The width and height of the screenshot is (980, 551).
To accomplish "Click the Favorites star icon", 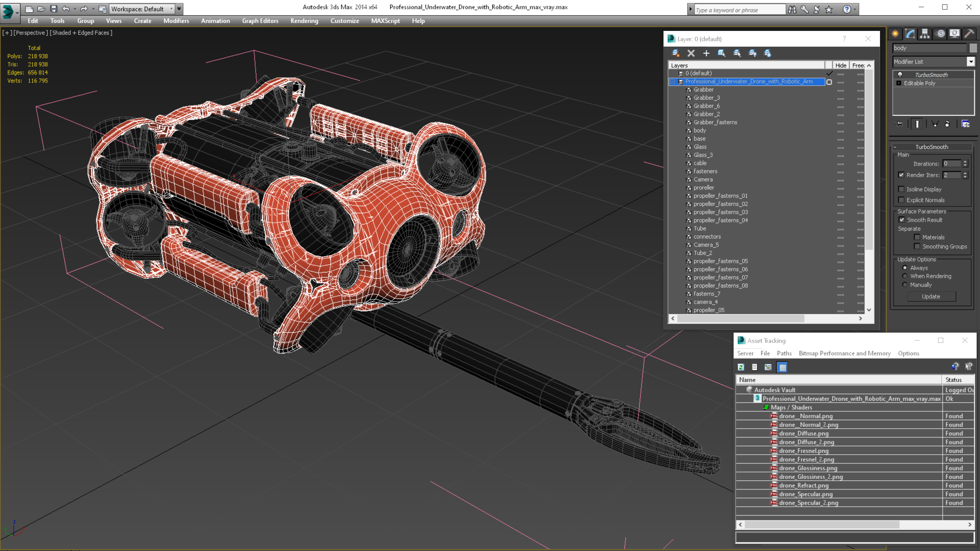I will coord(829,10).
